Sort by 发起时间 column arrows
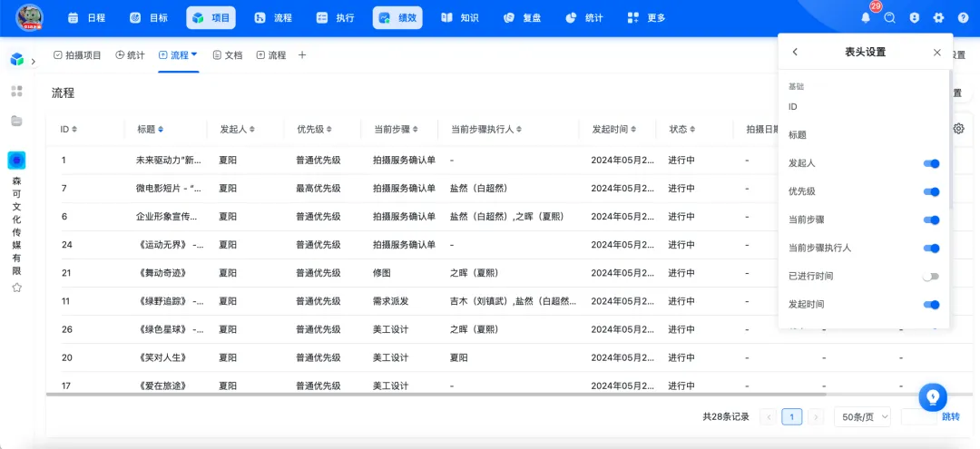This screenshot has height=449, width=980. tap(633, 130)
